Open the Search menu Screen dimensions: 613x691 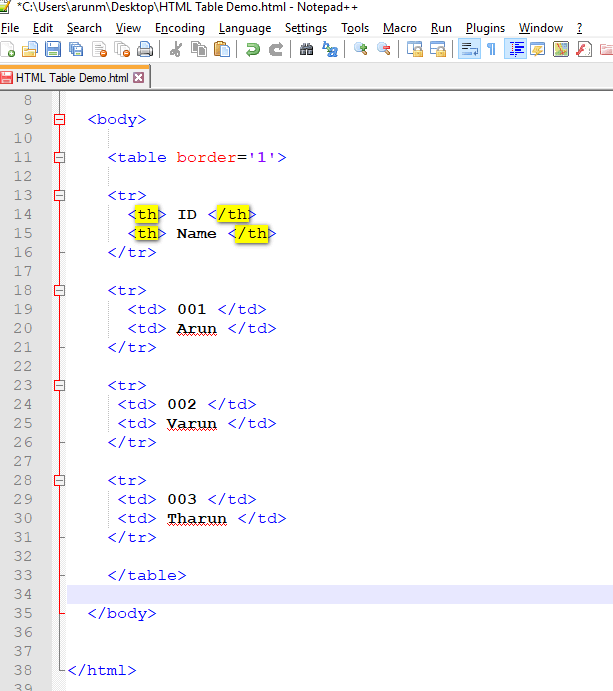(84, 28)
